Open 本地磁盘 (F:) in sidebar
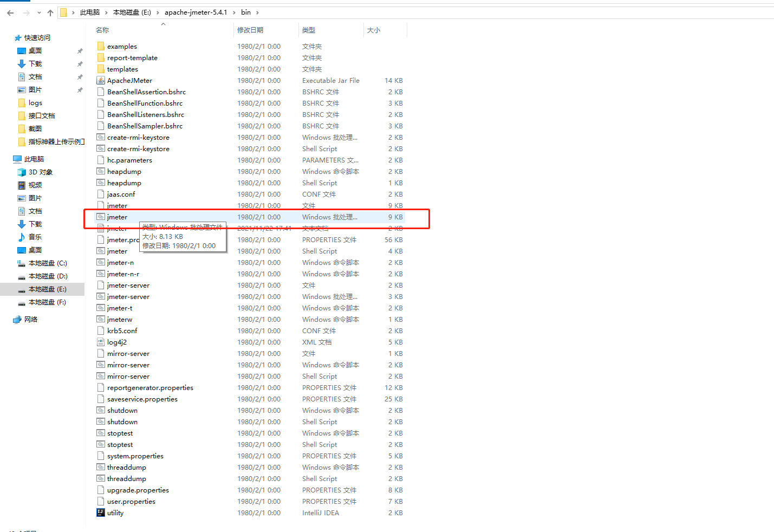The height and width of the screenshot is (532, 774). click(47, 302)
